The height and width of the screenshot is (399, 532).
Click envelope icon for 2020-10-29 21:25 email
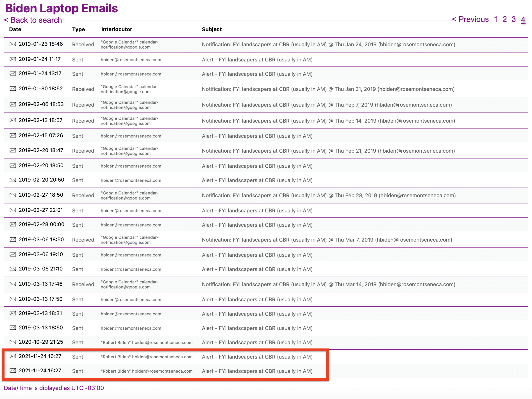click(x=13, y=342)
